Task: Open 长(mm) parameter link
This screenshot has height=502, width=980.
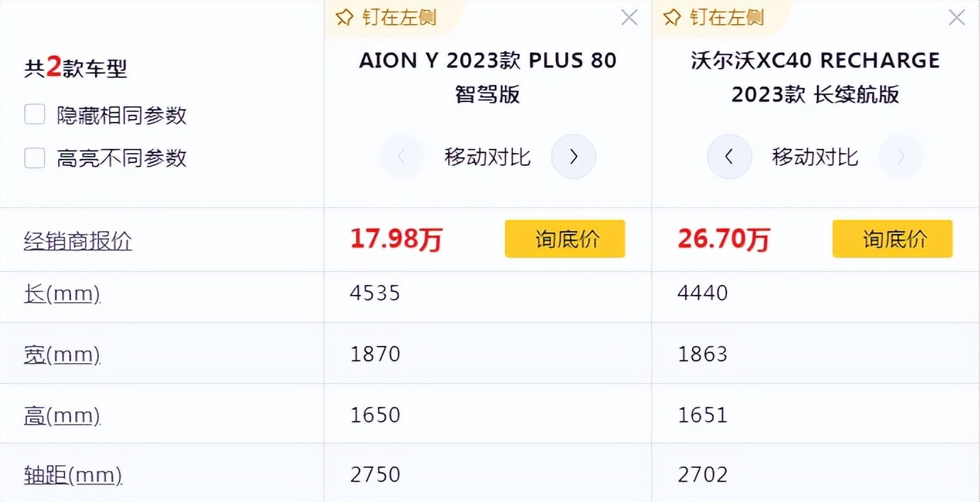Action: click(x=62, y=293)
